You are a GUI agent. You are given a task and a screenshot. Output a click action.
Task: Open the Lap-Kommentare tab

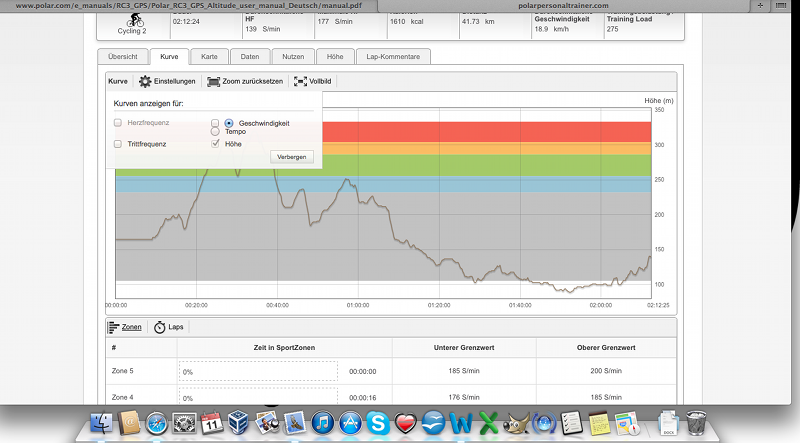[393, 57]
